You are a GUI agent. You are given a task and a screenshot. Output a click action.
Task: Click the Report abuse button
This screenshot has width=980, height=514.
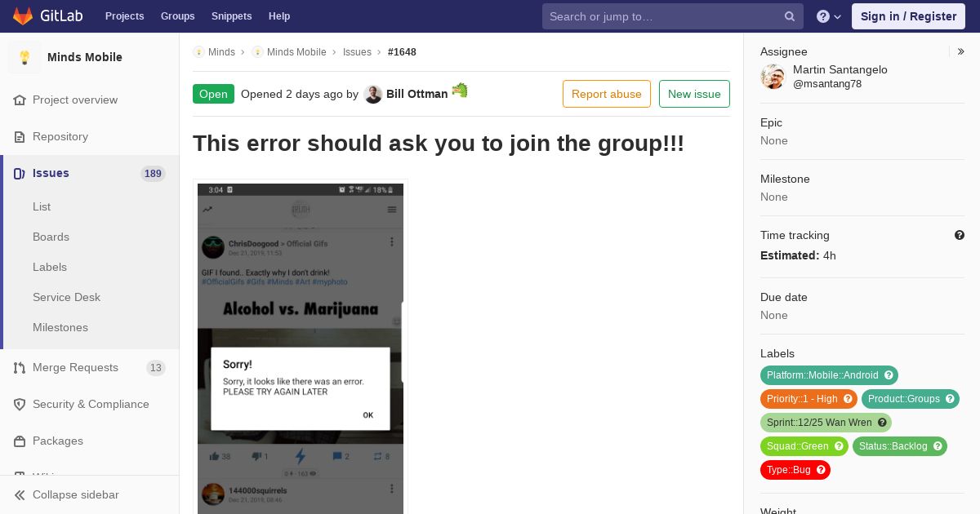coord(607,94)
